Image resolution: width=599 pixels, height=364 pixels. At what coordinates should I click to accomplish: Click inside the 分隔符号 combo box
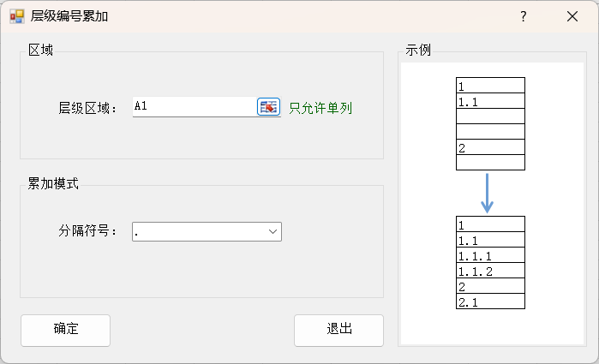point(207,231)
